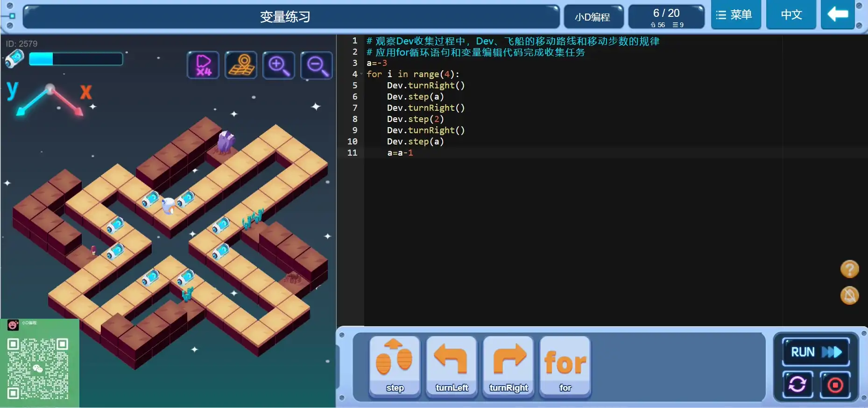Click the zoom in magnifier icon
Screen dimensions: 868x408
pyautogui.click(x=279, y=65)
